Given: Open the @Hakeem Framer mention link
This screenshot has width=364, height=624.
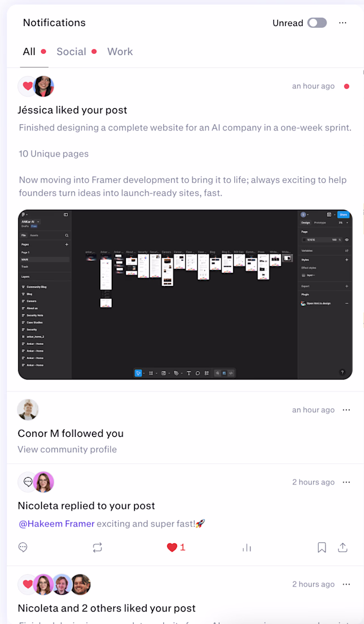Looking at the screenshot, I should click(x=57, y=524).
